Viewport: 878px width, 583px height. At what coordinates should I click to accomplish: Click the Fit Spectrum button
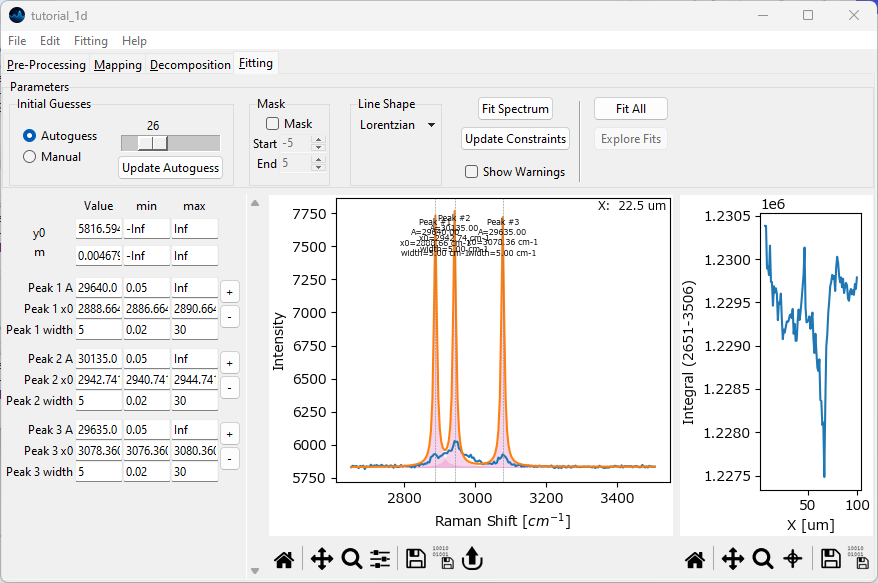[515, 109]
